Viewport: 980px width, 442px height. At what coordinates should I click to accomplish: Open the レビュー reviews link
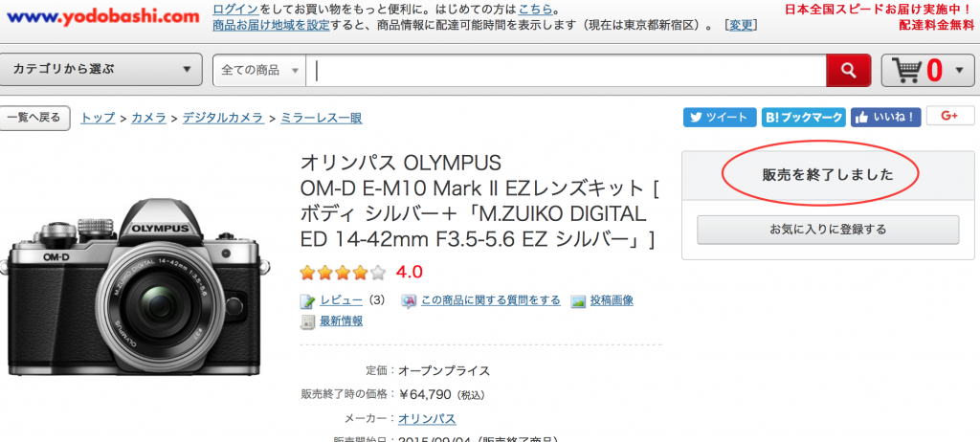(x=342, y=300)
